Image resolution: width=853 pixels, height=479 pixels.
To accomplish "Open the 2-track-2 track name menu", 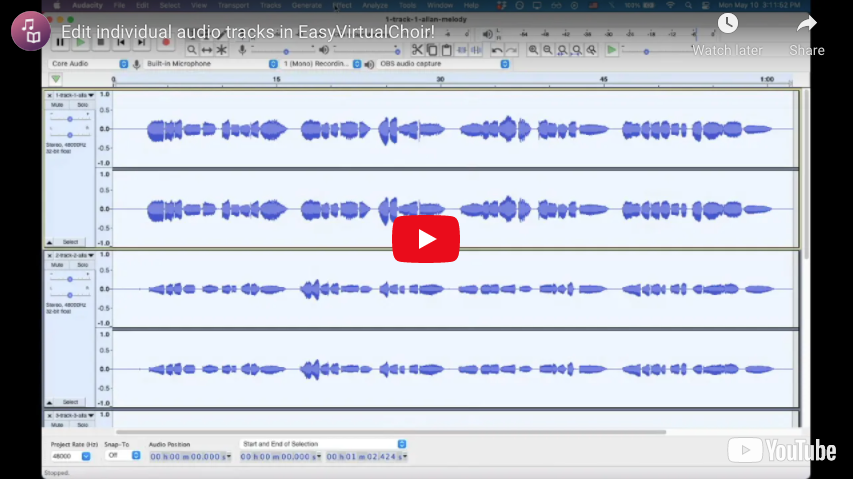I will tap(74, 255).
